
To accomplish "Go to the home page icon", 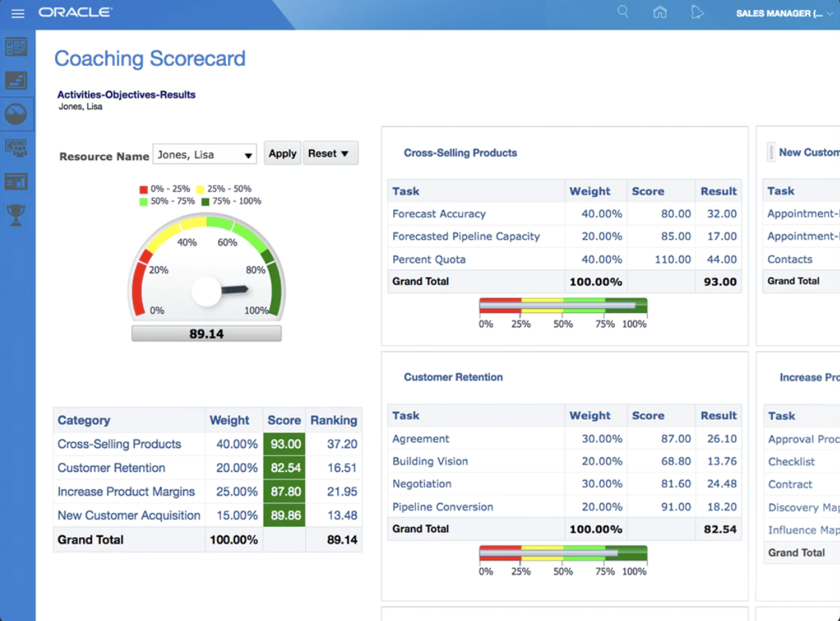I will [x=660, y=12].
